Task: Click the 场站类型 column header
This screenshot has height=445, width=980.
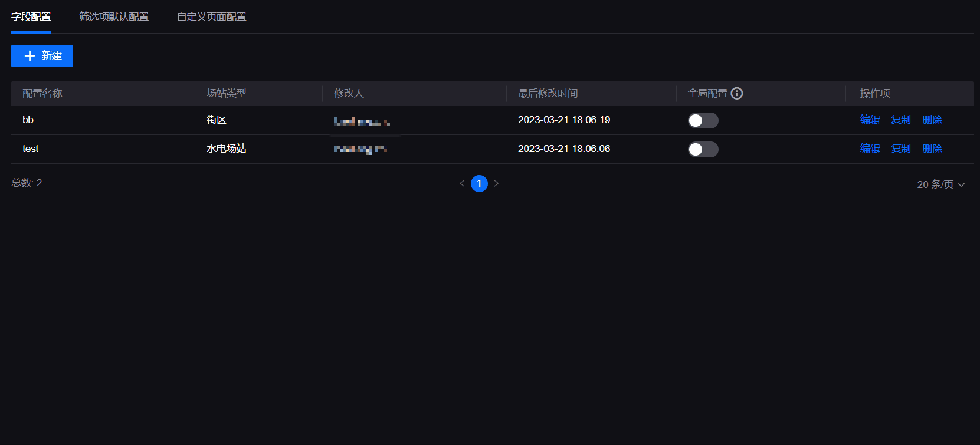Action: [227, 93]
